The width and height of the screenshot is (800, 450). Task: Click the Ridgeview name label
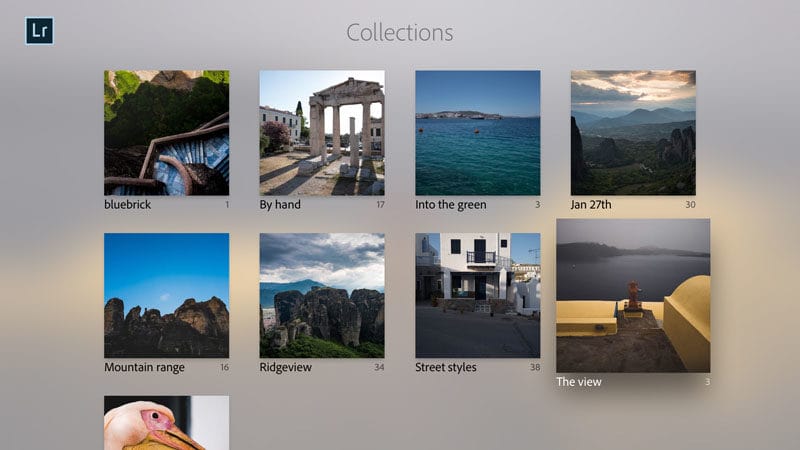288,367
